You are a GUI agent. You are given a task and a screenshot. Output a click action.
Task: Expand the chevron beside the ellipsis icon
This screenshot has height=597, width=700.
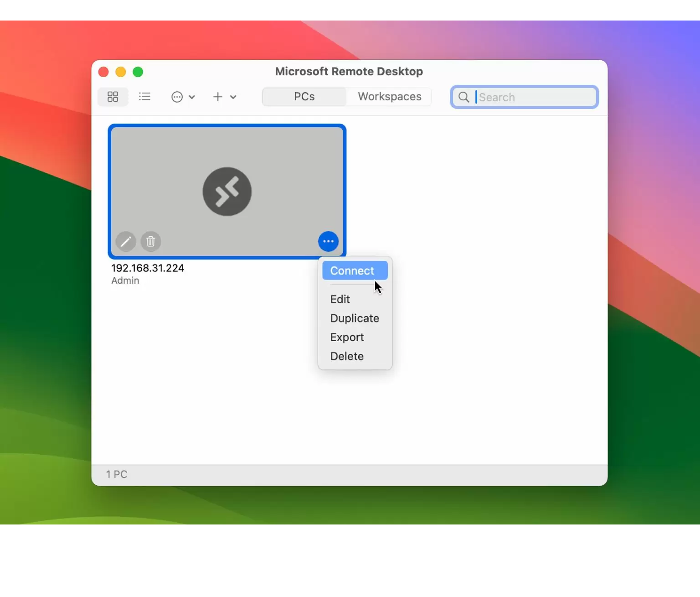[x=192, y=97]
